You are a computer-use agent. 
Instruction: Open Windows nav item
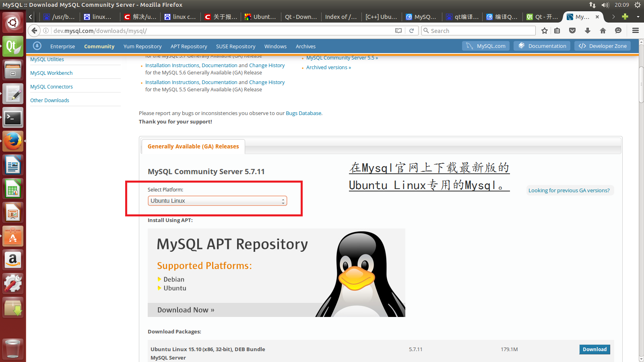point(275,46)
